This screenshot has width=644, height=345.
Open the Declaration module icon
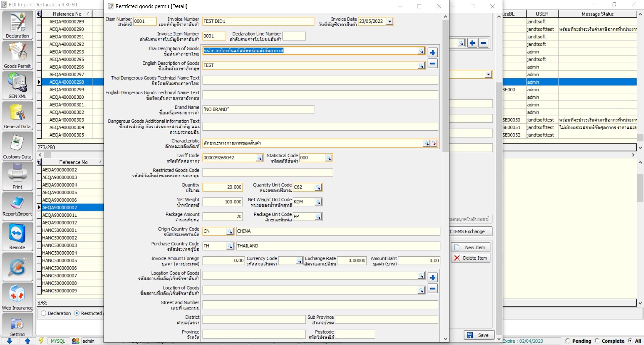(17, 25)
